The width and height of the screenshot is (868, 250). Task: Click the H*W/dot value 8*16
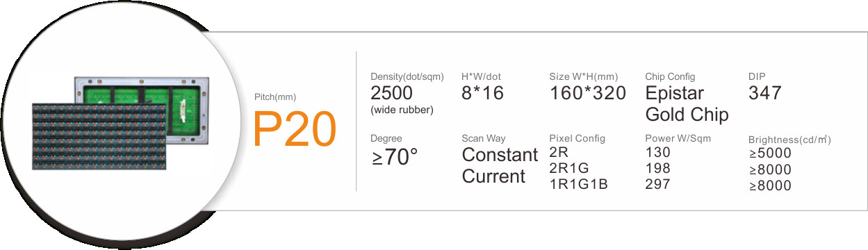(x=483, y=93)
